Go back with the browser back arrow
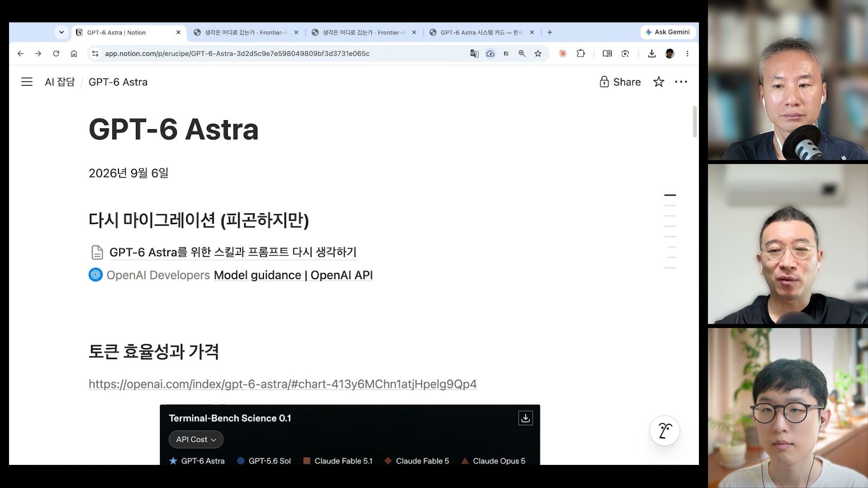This screenshot has height=488, width=868. (x=20, y=53)
